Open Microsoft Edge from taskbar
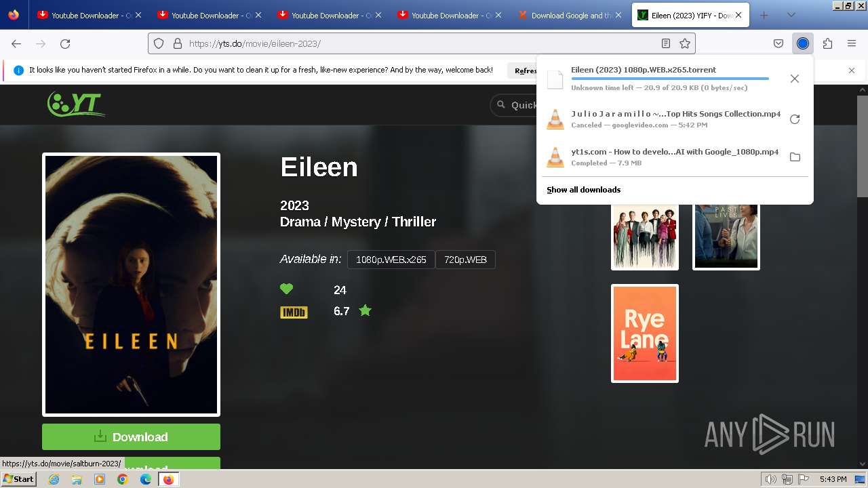Screen dimensions: 868x488 146,479
